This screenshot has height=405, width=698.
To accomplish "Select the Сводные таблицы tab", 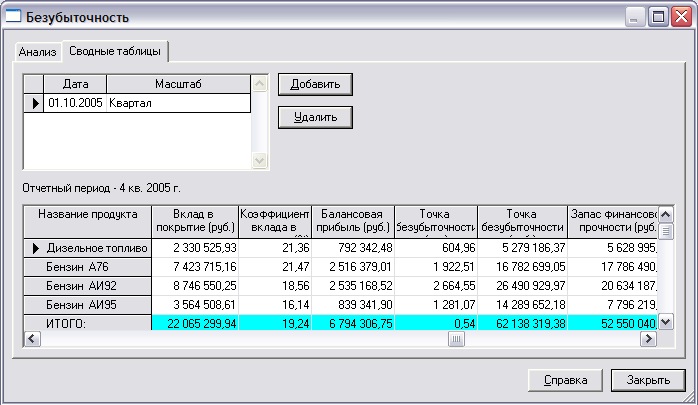I will coord(115,51).
